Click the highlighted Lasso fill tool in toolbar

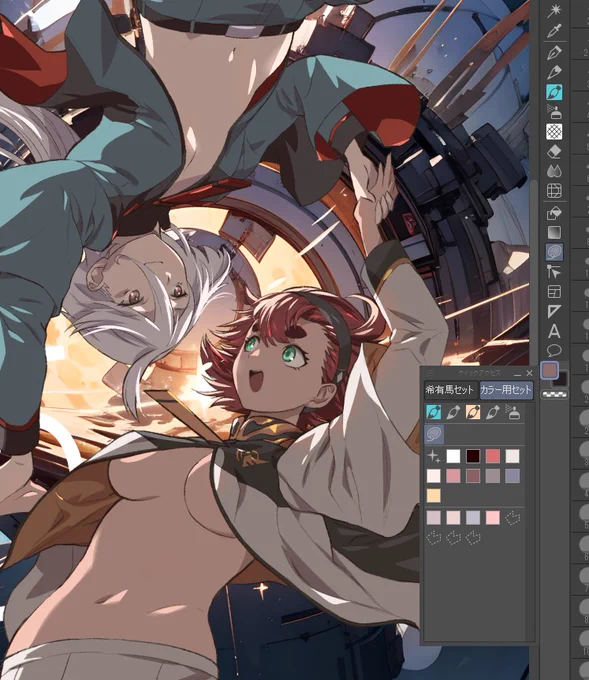(x=554, y=252)
